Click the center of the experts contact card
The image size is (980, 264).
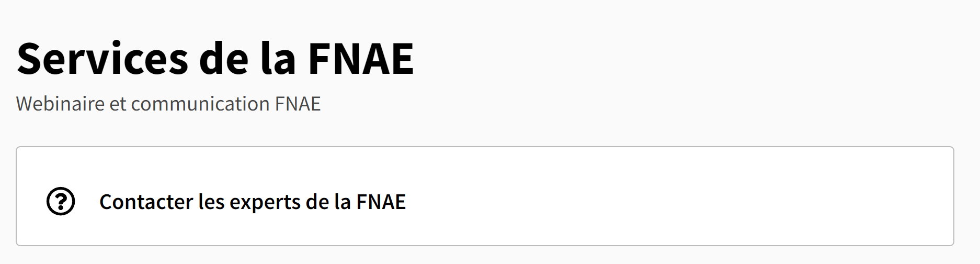[x=485, y=196]
